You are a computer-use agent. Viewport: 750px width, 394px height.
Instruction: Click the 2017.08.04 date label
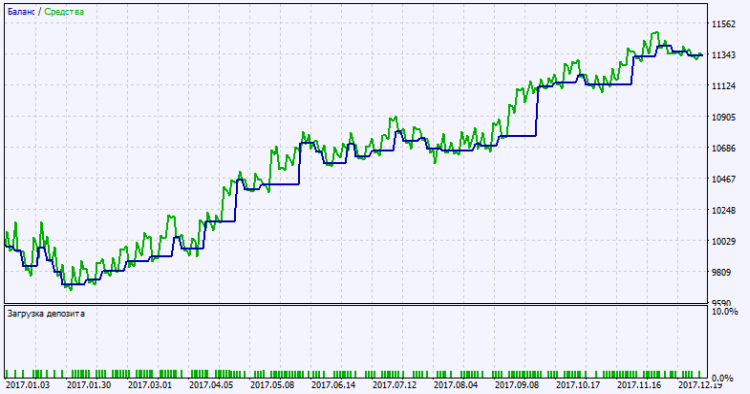pos(456,385)
